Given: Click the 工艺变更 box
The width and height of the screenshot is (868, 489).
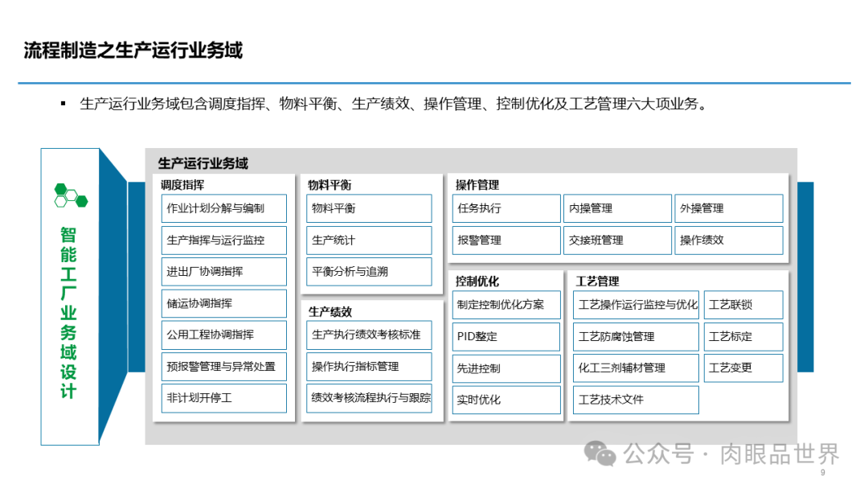Looking at the screenshot, I should 743,368.
